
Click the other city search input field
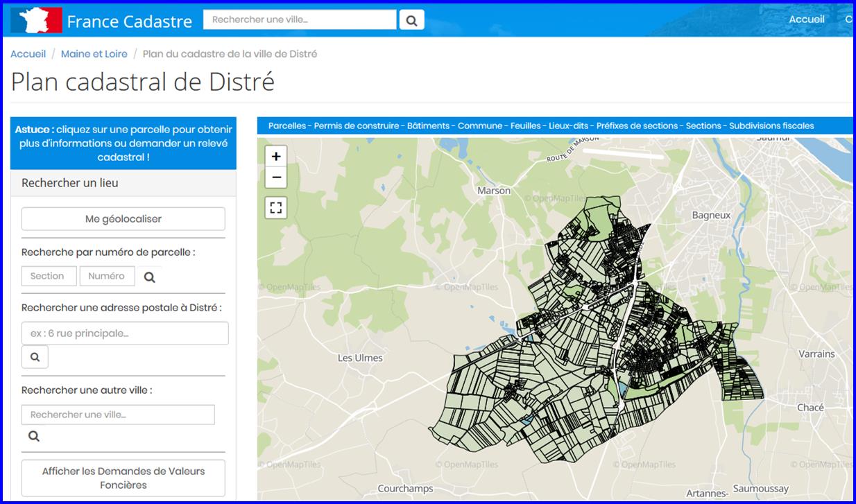pos(118,415)
